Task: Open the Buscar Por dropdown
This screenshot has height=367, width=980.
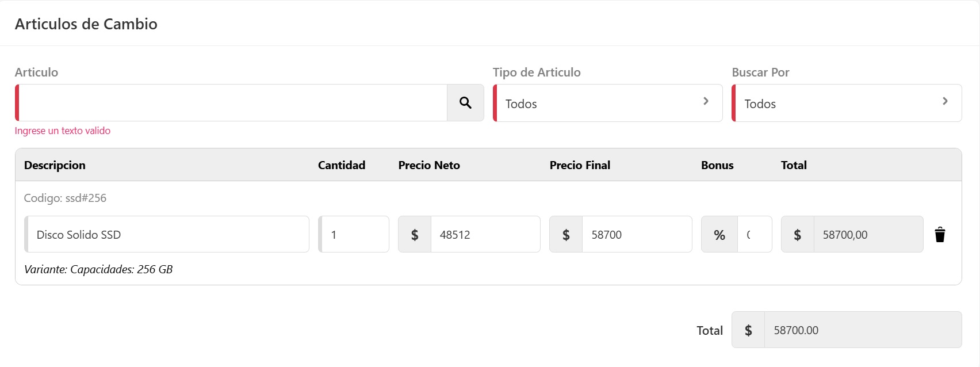Action: coord(847,104)
